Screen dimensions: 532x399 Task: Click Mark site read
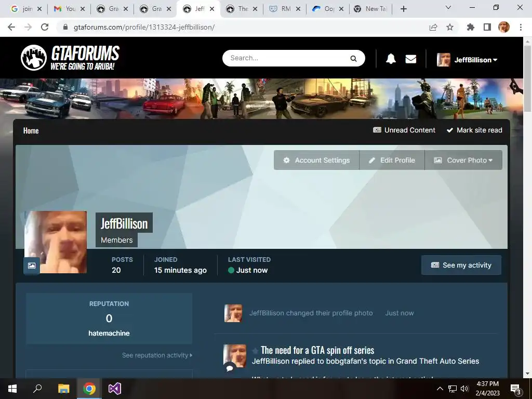point(474,130)
